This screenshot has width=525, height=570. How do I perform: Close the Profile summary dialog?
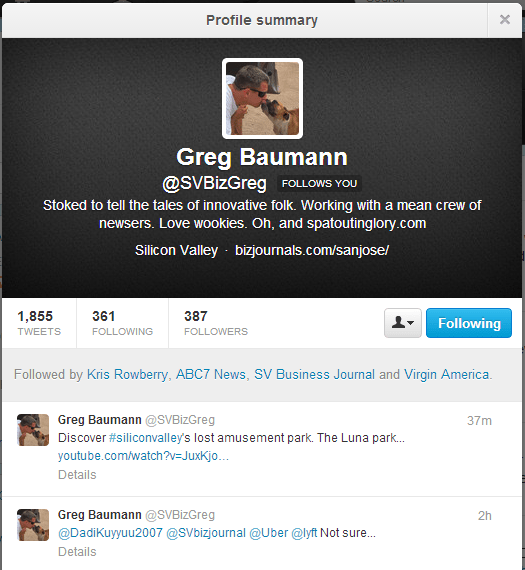pyautogui.click(x=505, y=19)
